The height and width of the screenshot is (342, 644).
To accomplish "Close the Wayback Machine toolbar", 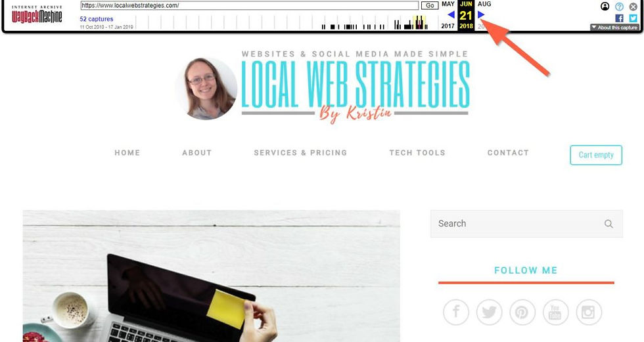I will 633,7.
